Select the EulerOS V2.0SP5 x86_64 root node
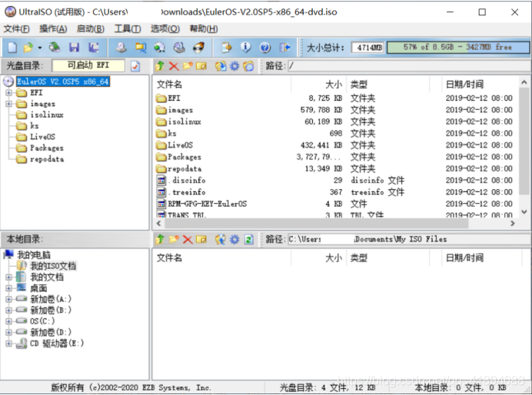The image size is (532, 395). click(x=63, y=81)
